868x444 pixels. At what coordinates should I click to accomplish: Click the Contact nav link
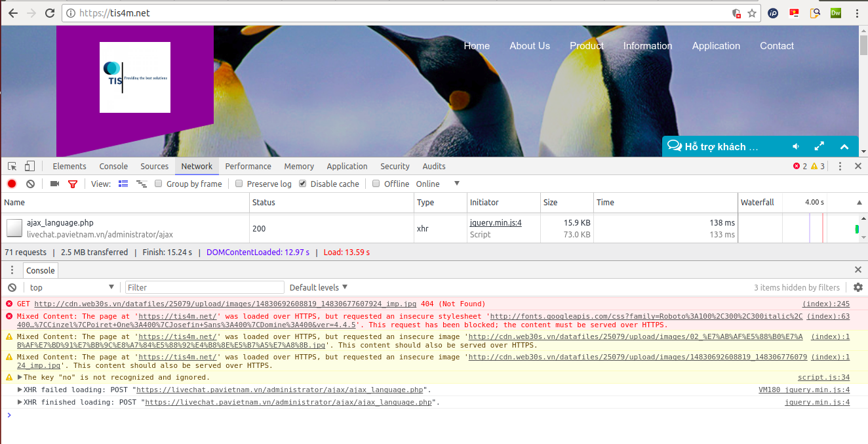(x=777, y=46)
